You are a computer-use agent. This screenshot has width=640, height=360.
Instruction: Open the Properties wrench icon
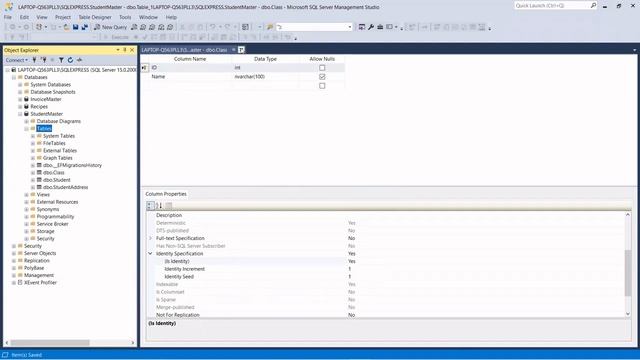coord(371,27)
